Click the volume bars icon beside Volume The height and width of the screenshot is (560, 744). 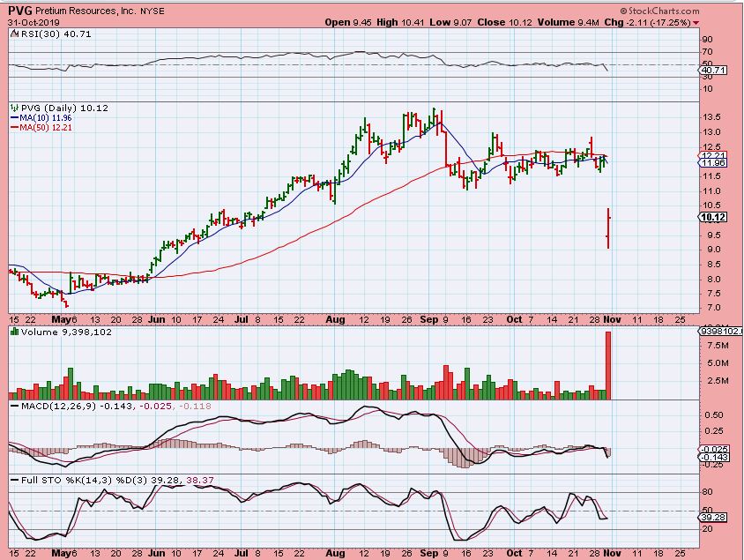(x=15, y=332)
